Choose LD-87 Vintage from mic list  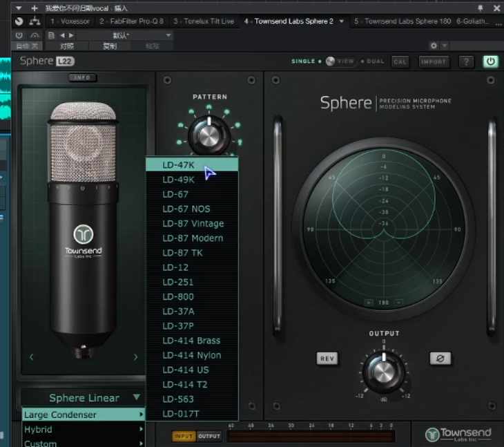click(192, 224)
